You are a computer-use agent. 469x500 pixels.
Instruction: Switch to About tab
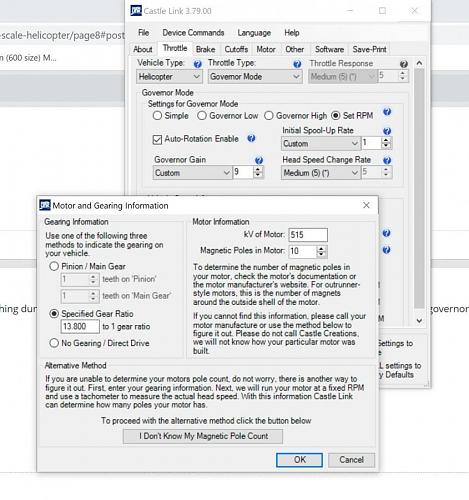coord(143,49)
